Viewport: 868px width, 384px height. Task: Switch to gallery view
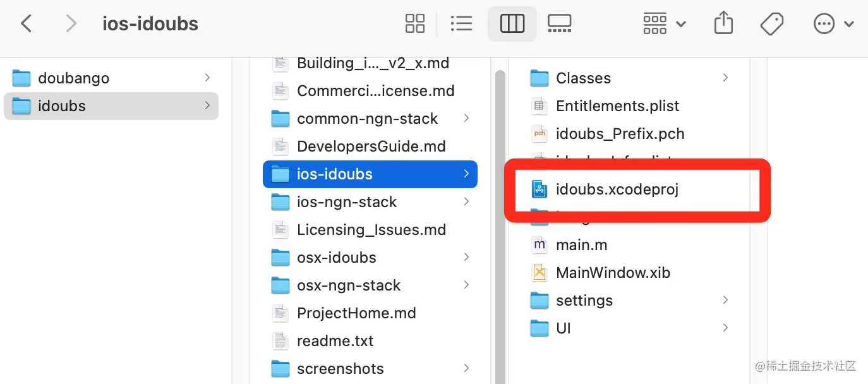click(x=560, y=24)
